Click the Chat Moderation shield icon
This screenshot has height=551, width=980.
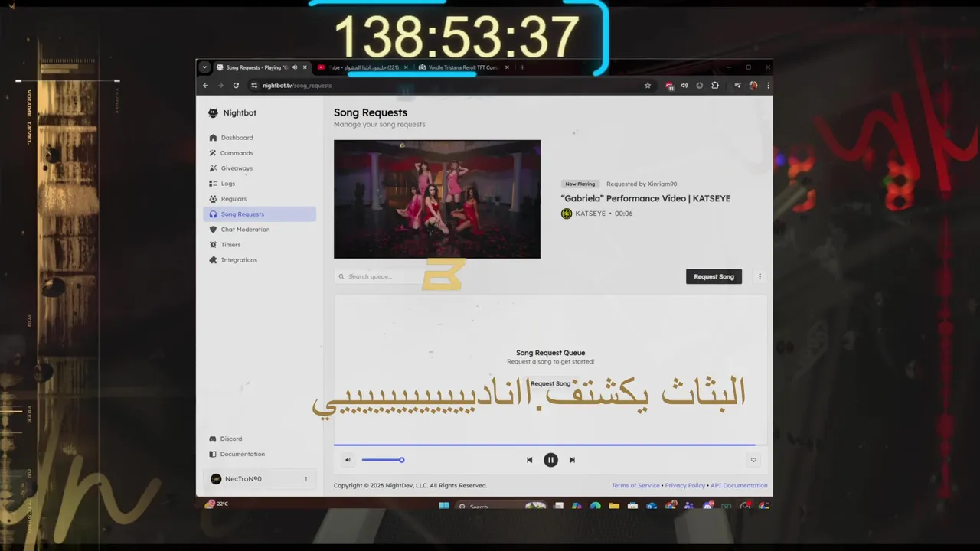coord(213,230)
